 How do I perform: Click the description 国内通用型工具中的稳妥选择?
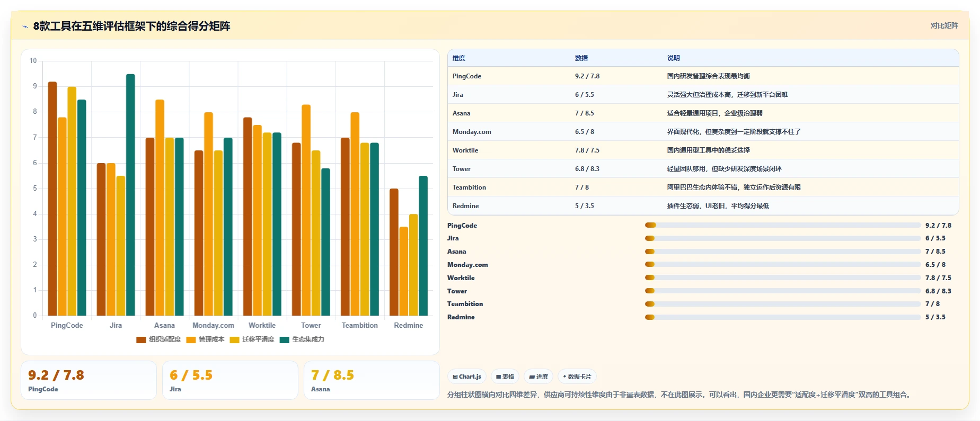coord(708,150)
